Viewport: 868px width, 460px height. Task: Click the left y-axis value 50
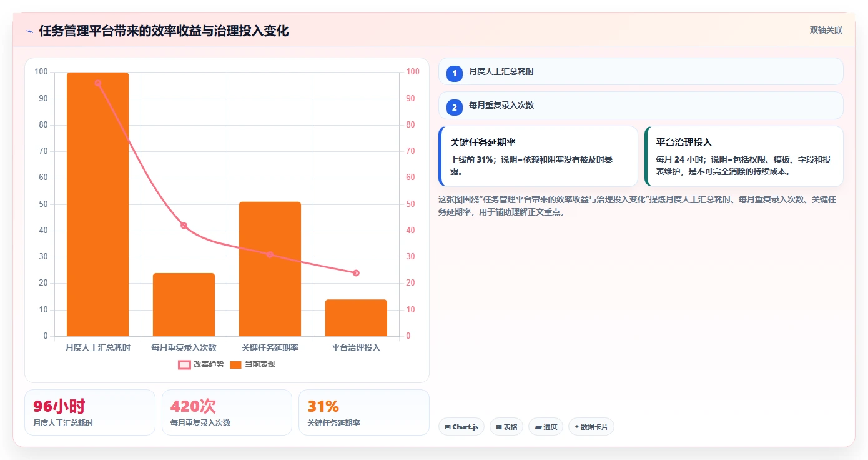43,204
